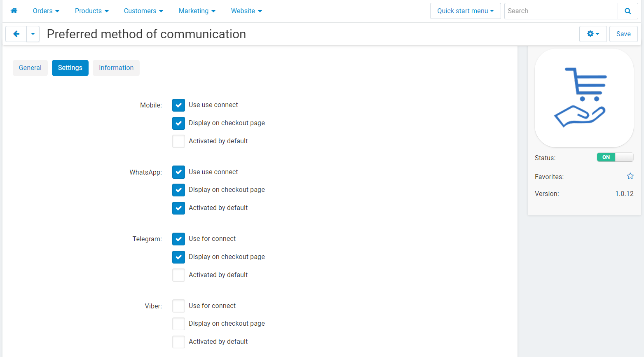Click the back arrow button
Screen dimensions: 644x357
(x=16, y=34)
